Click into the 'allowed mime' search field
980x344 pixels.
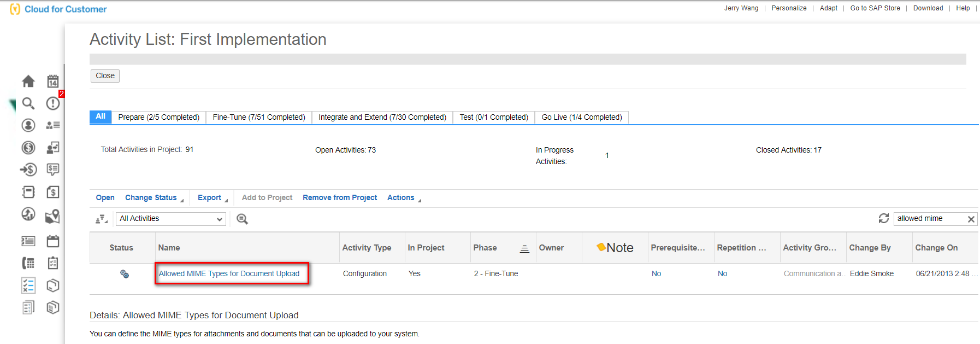[x=929, y=219]
